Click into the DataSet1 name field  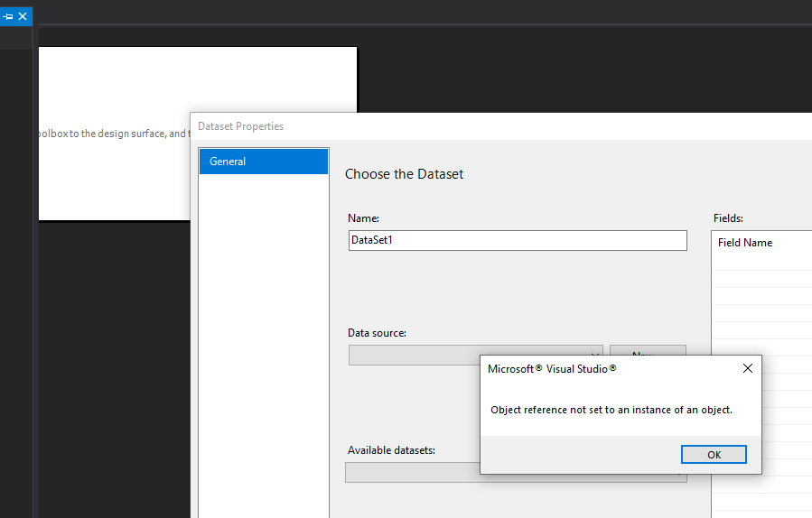(518, 241)
